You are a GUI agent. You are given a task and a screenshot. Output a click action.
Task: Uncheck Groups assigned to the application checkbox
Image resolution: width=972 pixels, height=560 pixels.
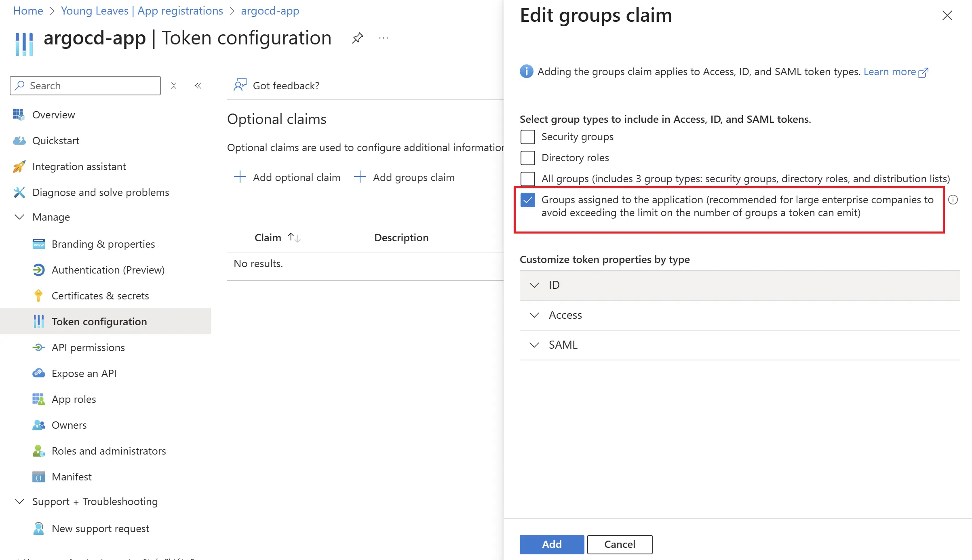coord(528,200)
